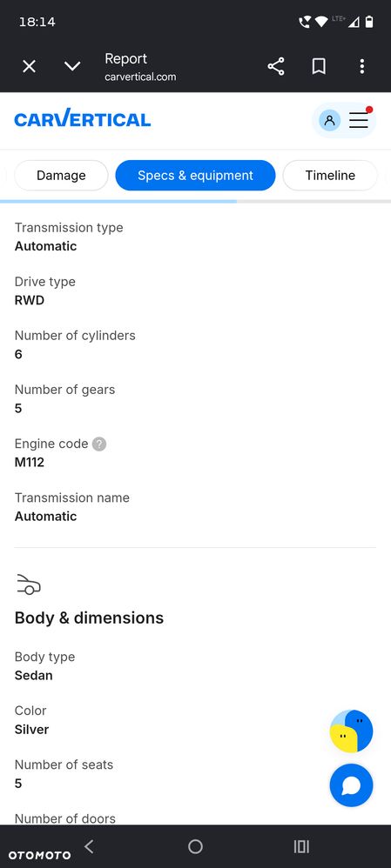The width and height of the screenshot is (391, 868).
Task: Tap the Android home button
Action: tap(195, 846)
